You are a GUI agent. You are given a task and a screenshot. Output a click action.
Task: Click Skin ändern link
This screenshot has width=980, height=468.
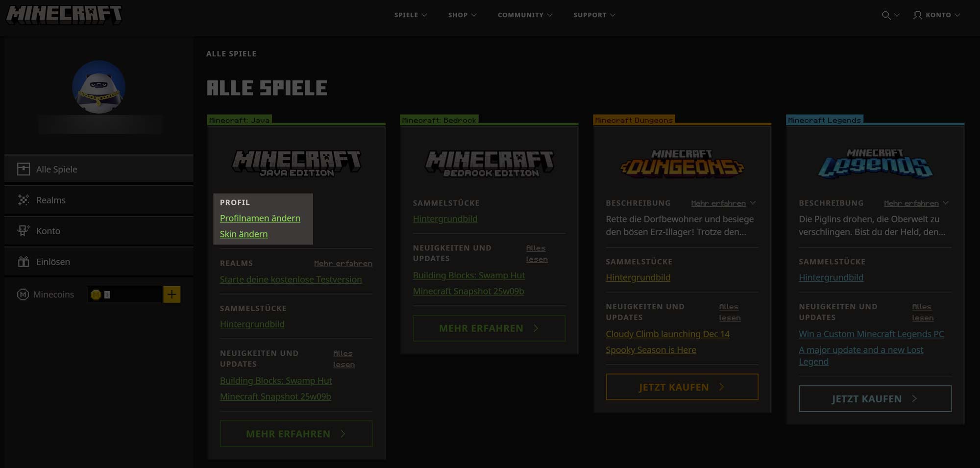pos(244,234)
